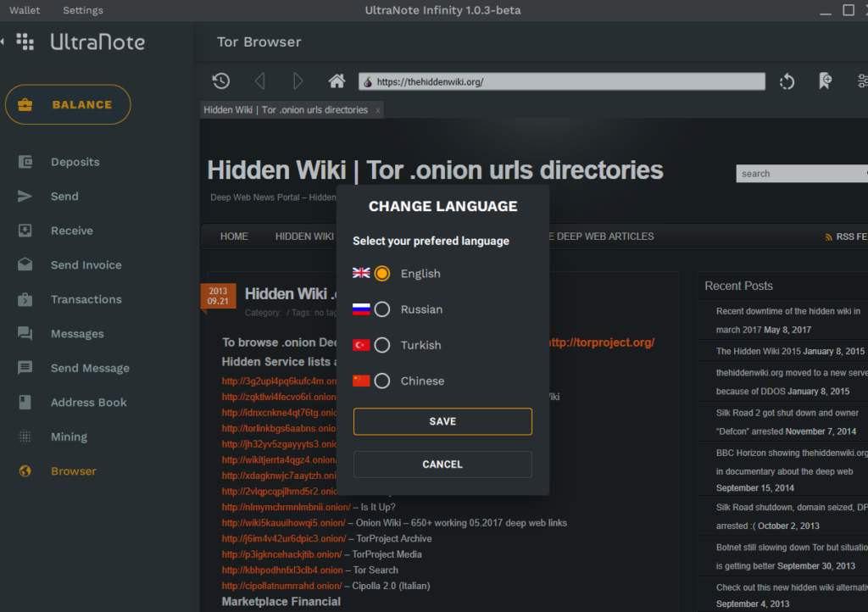This screenshot has height=612, width=868.
Task: Open 'The Hidden Wiki 2015' recent post
Action: [x=759, y=352]
